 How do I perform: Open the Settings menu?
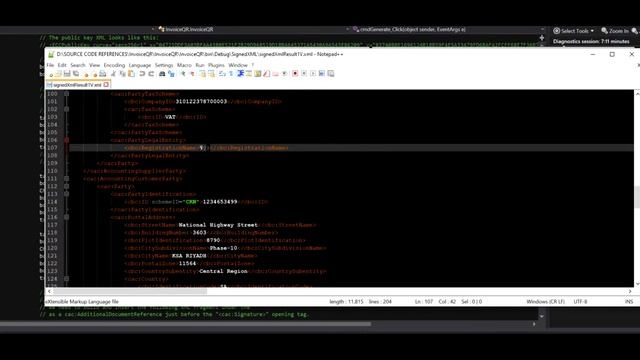click(164, 65)
